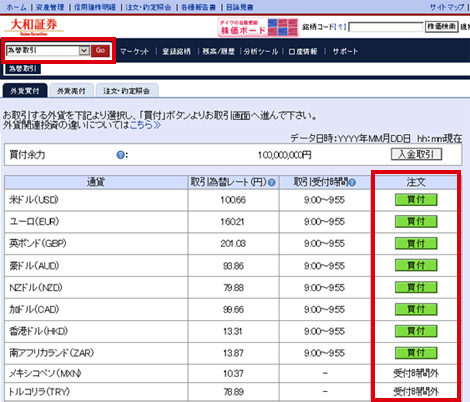Select the 米ドル(USD) currency cell

pos(96,200)
